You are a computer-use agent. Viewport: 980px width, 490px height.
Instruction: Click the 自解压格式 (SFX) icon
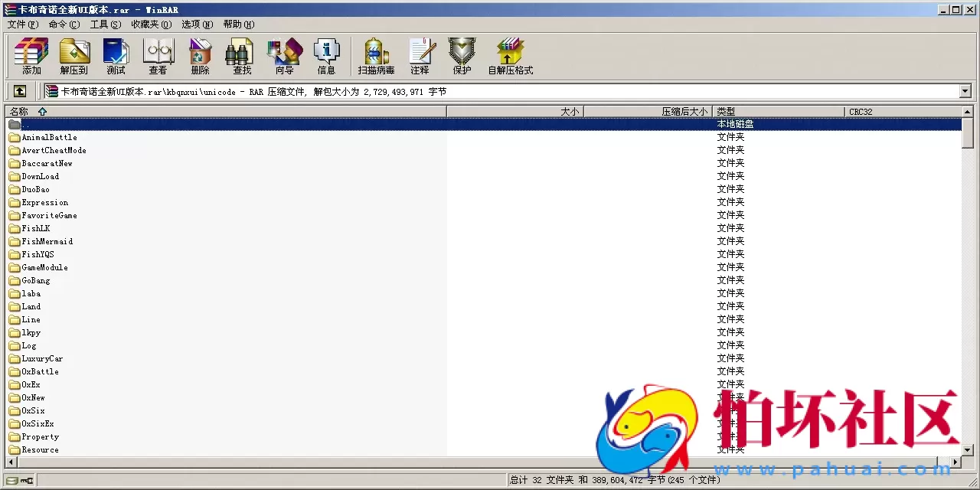click(510, 54)
